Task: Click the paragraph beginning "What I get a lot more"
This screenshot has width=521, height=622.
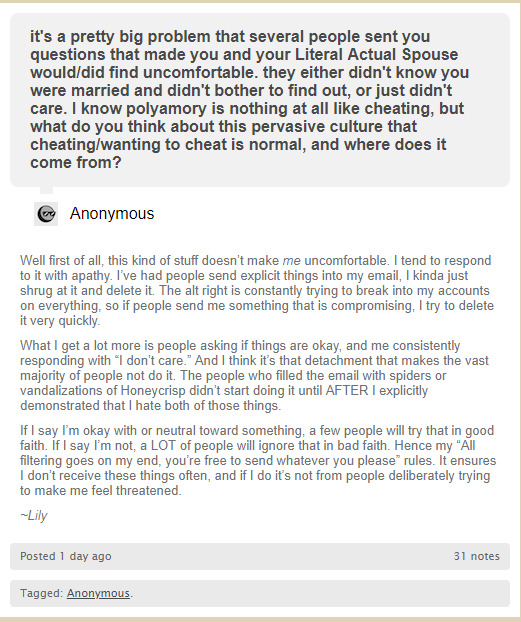Action: coord(254,375)
